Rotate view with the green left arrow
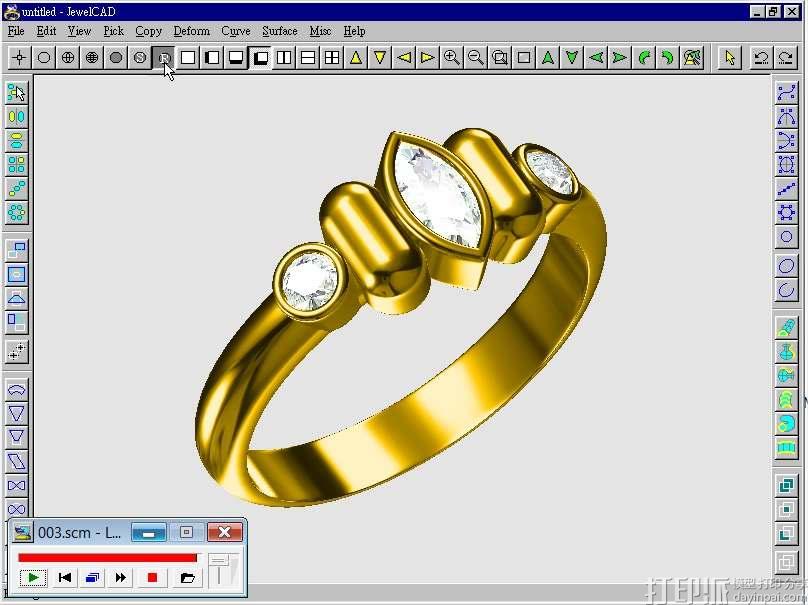The height and width of the screenshot is (605, 808). click(596, 57)
